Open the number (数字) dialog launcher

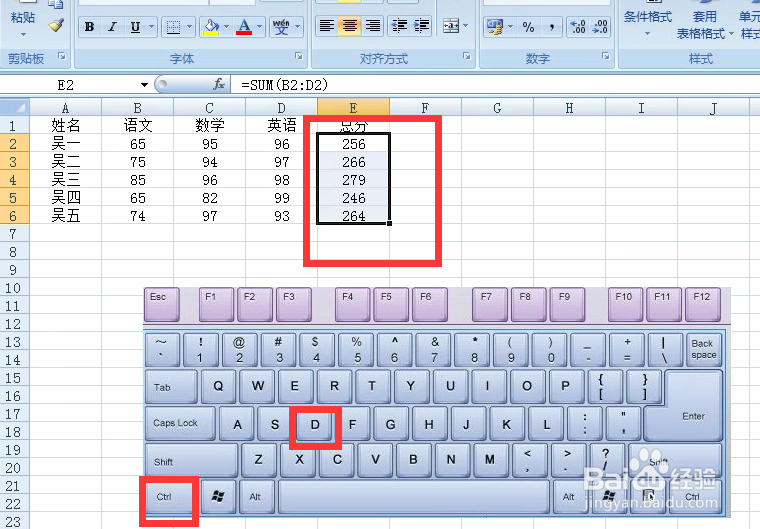point(606,56)
